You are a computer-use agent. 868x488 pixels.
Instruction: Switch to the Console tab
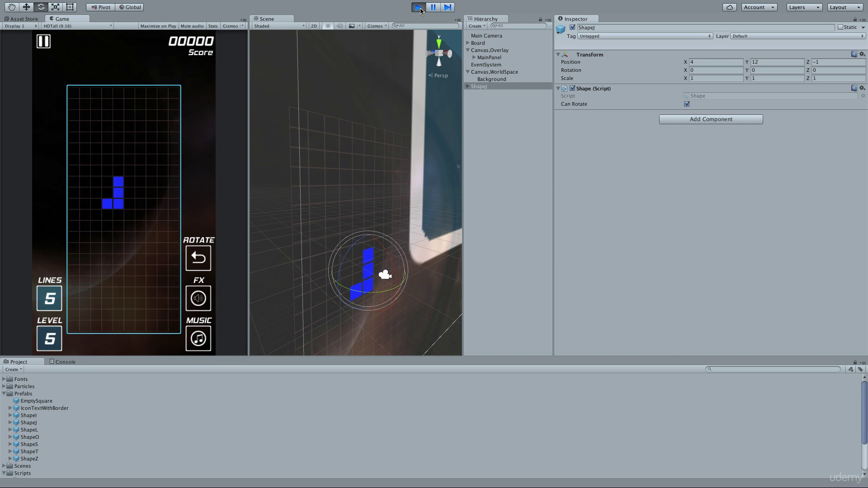coord(63,361)
